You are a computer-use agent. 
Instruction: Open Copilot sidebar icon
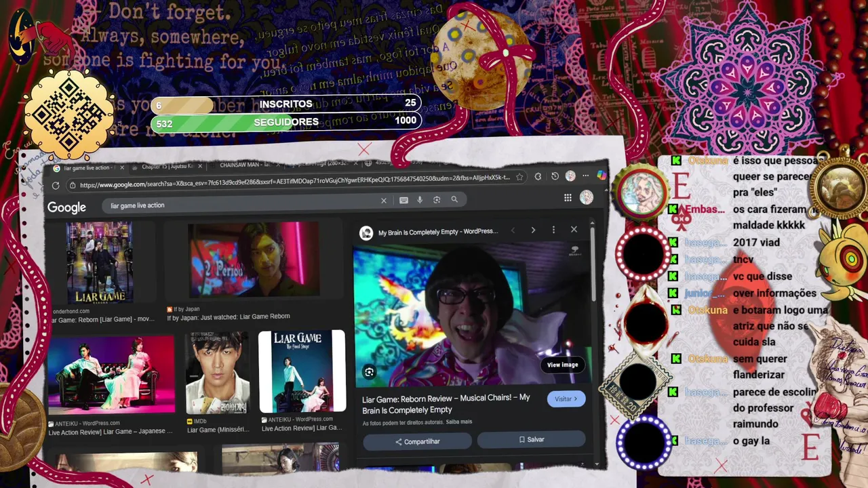pyautogui.click(x=601, y=176)
